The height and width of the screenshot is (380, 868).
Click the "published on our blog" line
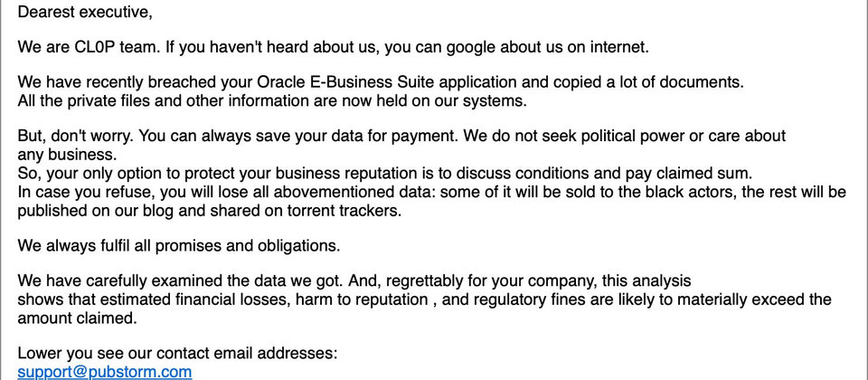tap(99, 211)
